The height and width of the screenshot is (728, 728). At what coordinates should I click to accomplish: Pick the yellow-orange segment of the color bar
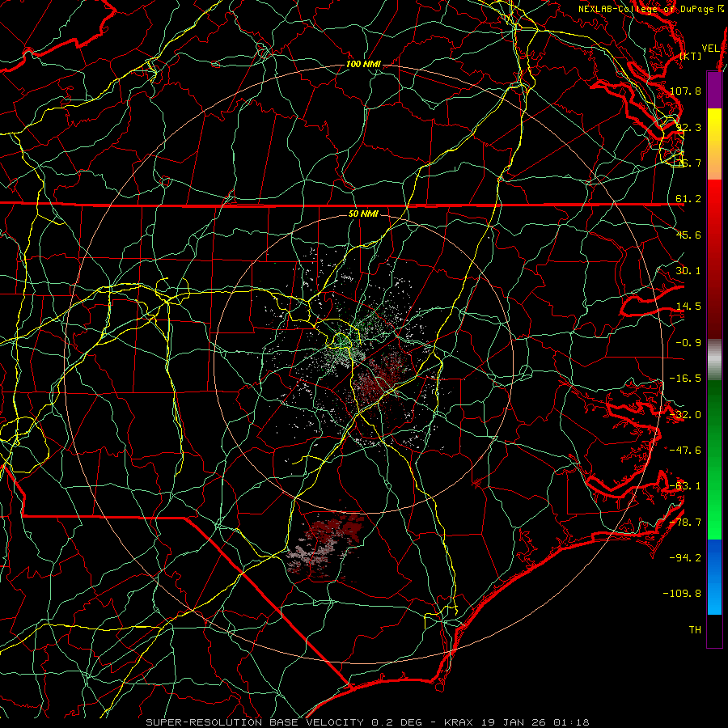pos(714,144)
